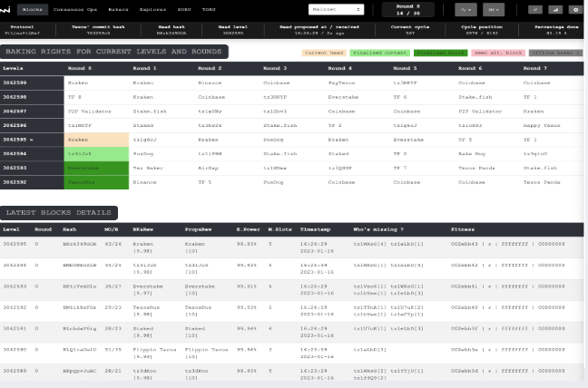
Task: Click the bar chart statistics icon
Action: [x=555, y=10]
